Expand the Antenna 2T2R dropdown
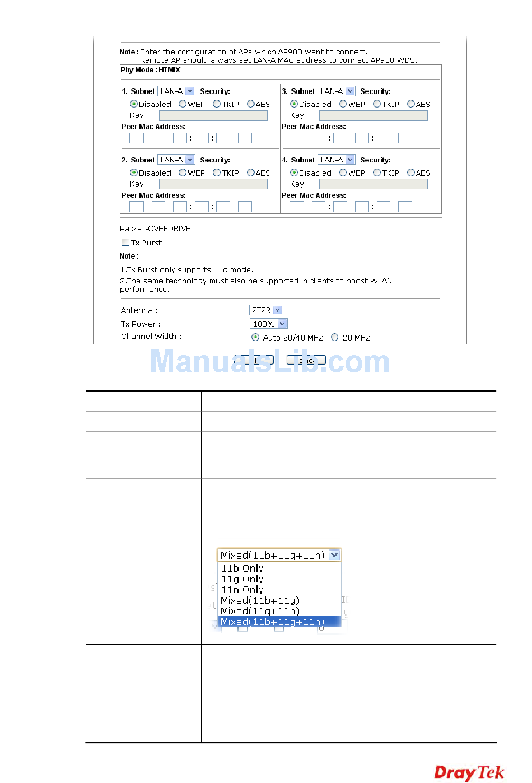Screen dimensions: 532x783 coord(266,310)
